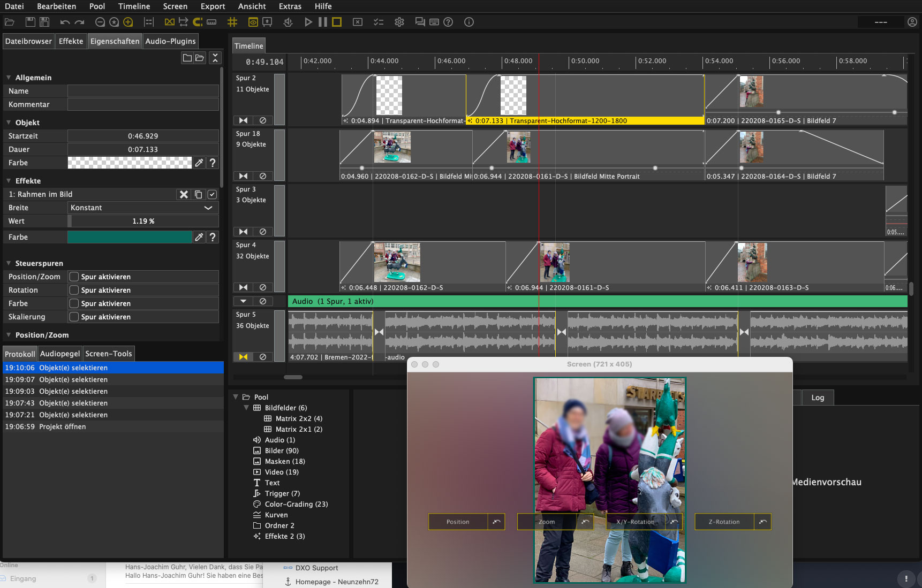Collapse the Bildfelder (6) tree node

(x=246, y=408)
